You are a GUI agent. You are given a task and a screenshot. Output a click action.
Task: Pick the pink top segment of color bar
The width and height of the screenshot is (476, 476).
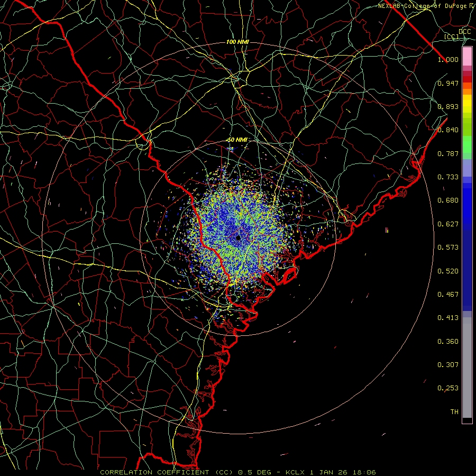pos(467,57)
